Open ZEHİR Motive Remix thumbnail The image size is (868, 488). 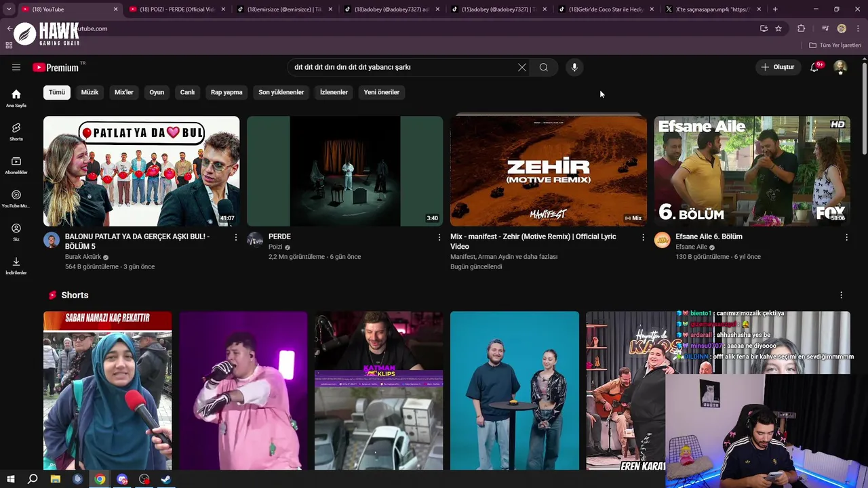(x=549, y=171)
